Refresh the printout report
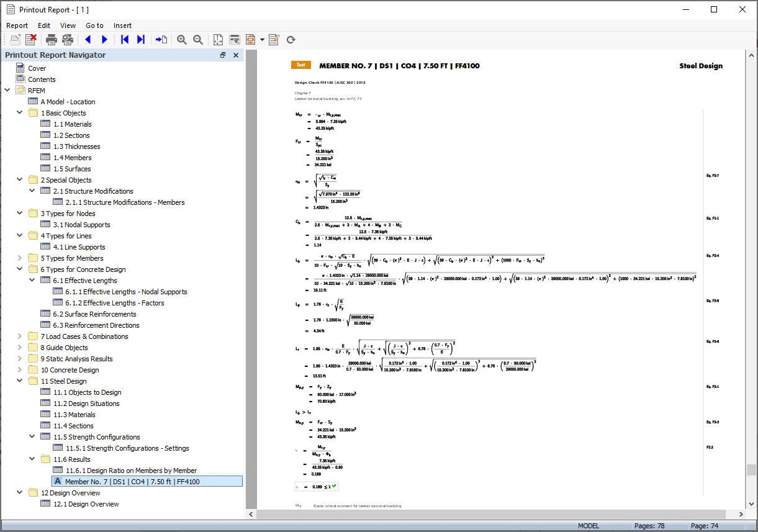 291,39
